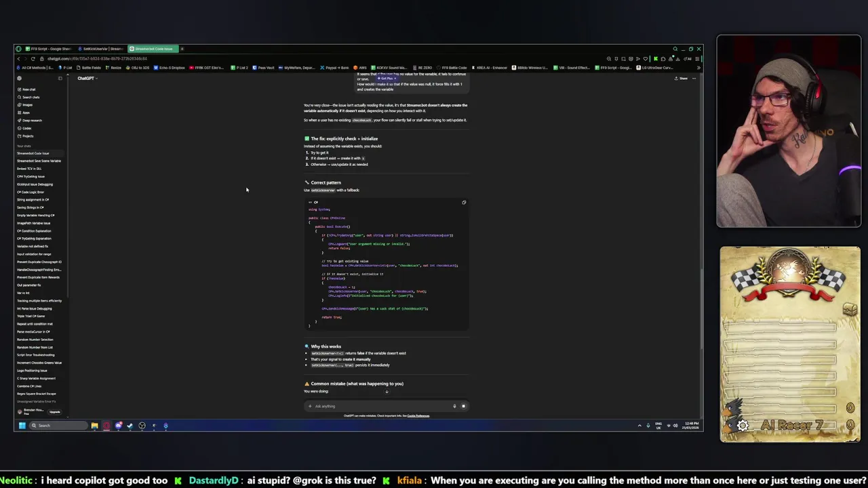Open chat 'Streamerbot Save Scene Variable'
Viewport: 868px width, 488px height.
[x=39, y=161]
